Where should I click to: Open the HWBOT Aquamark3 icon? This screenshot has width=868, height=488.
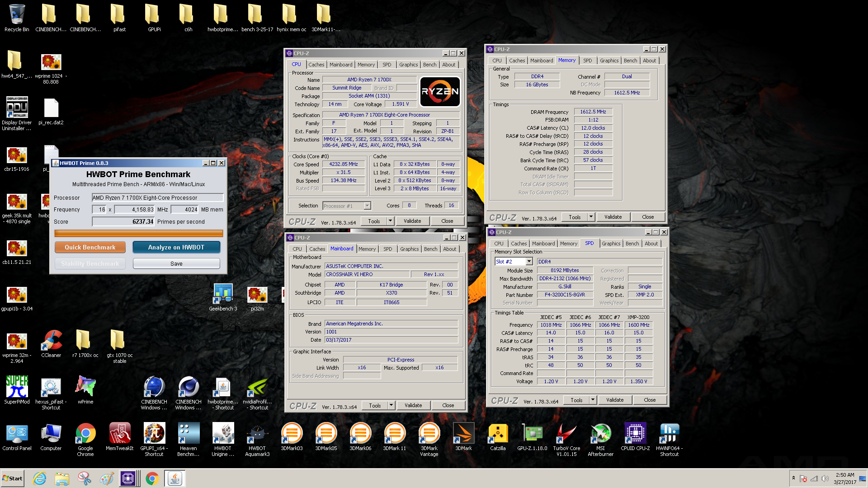pyautogui.click(x=257, y=439)
